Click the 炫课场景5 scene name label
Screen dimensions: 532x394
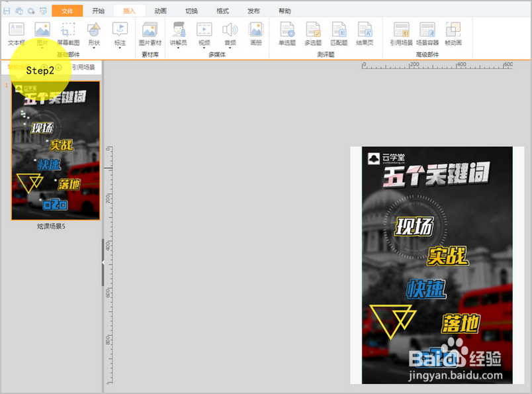(x=51, y=226)
